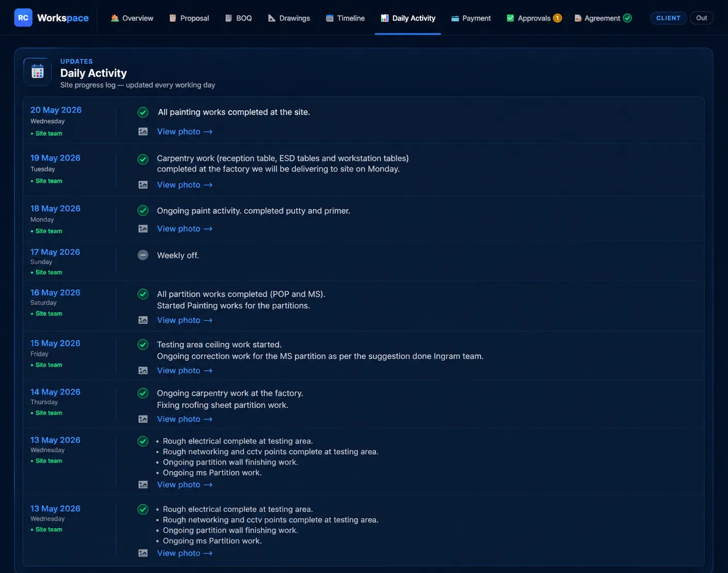The width and height of the screenshot is (728, 573).
Task: Click the Timeline tab calendar icon
Action: (x=330, y=18)
